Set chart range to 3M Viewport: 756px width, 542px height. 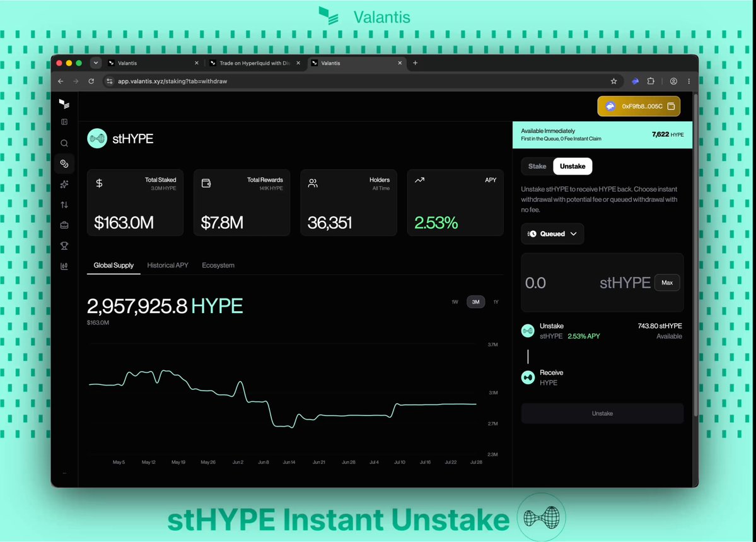point(476,302)
